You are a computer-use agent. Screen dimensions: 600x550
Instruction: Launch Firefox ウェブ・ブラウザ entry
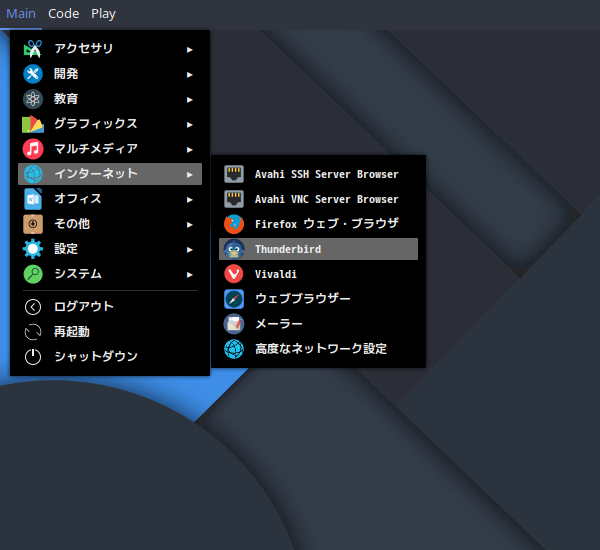318,224
